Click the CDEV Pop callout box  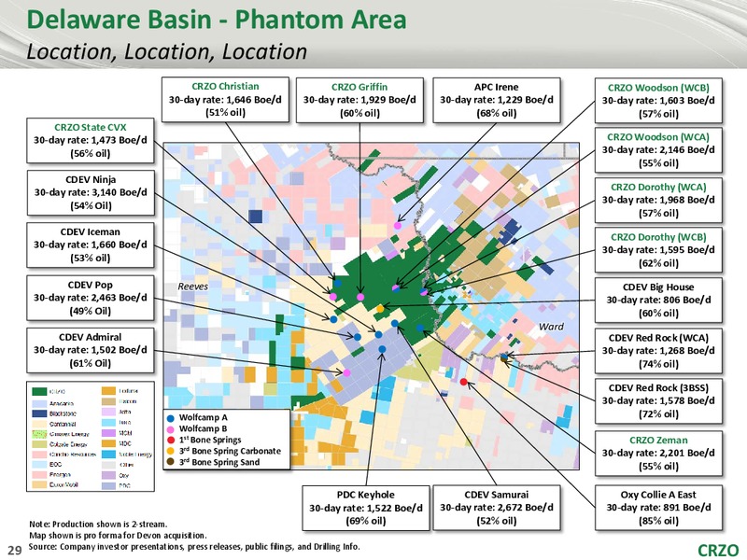point(91,298)
